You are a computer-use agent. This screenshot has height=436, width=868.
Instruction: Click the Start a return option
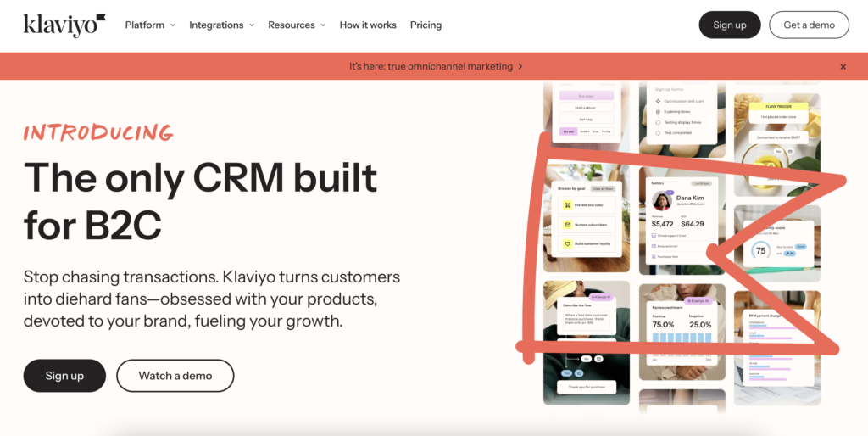[587, 108]
